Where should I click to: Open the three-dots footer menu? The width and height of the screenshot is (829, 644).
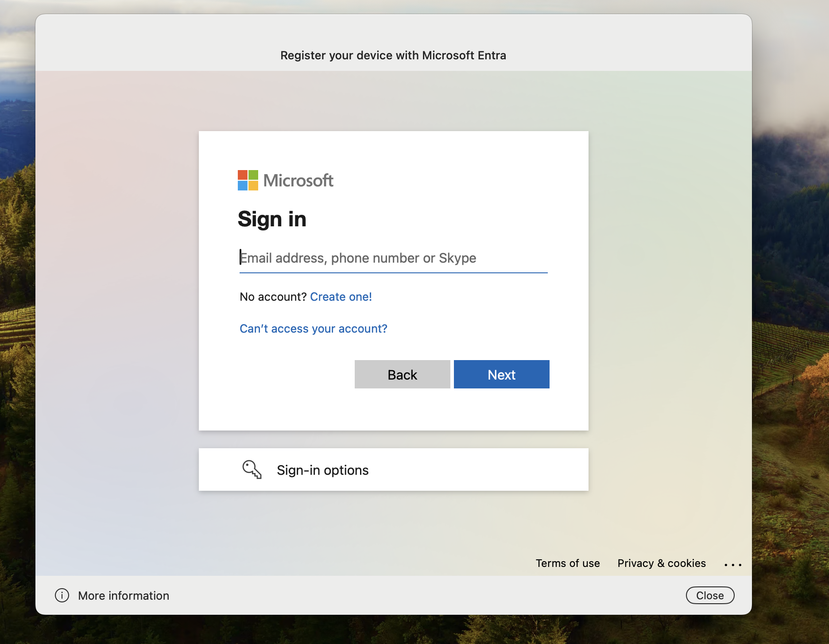733,564
